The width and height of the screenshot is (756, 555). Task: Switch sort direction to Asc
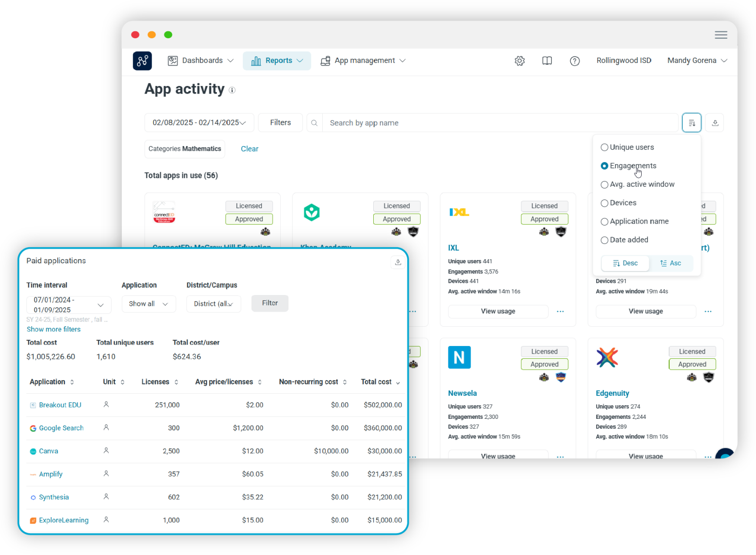coord(670,263)
